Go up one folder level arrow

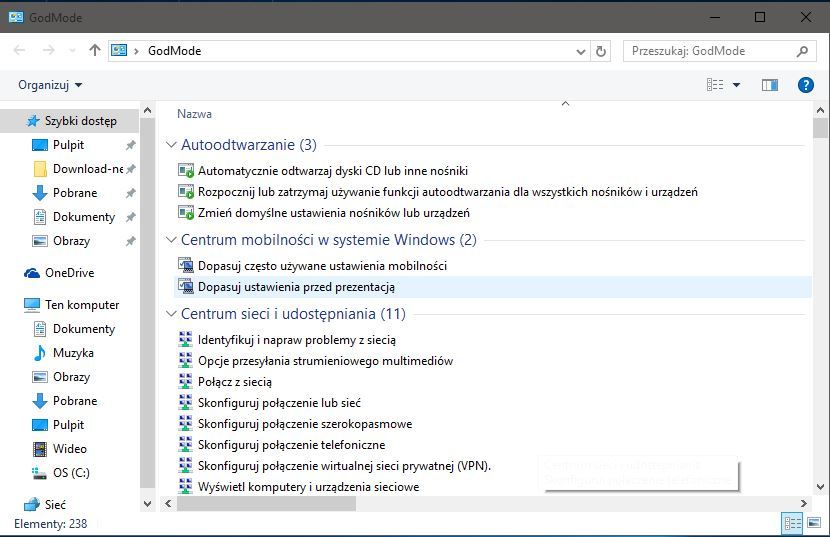[x=95, y=50]
